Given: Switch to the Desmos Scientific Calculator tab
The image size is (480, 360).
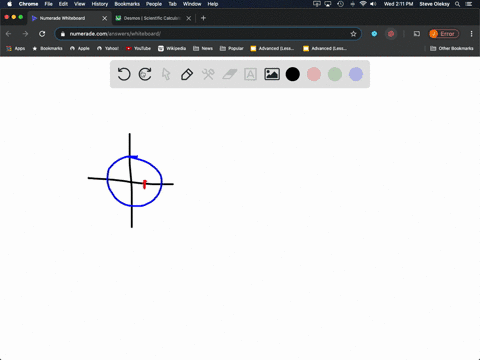Looking at the screenshot, I should [x=152, y=18].
